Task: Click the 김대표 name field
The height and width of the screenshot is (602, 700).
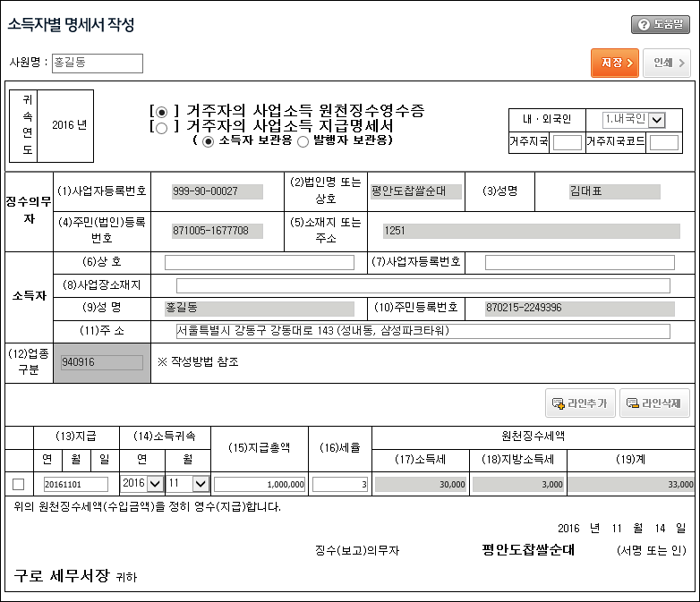Action: pyautogui.click(x=615, y=192)
